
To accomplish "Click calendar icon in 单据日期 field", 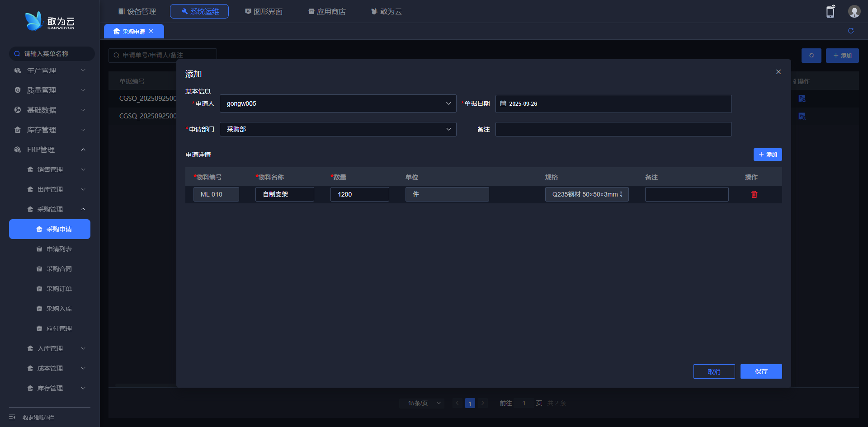I will click(x=503, y=103).
